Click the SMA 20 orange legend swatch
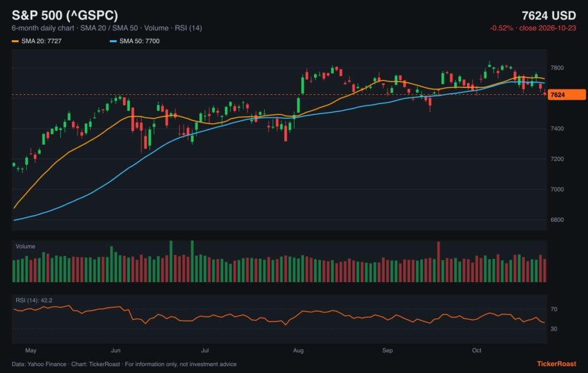Image resolution: width=588 pixels, height=373 pixels. [x=15, y=41]
